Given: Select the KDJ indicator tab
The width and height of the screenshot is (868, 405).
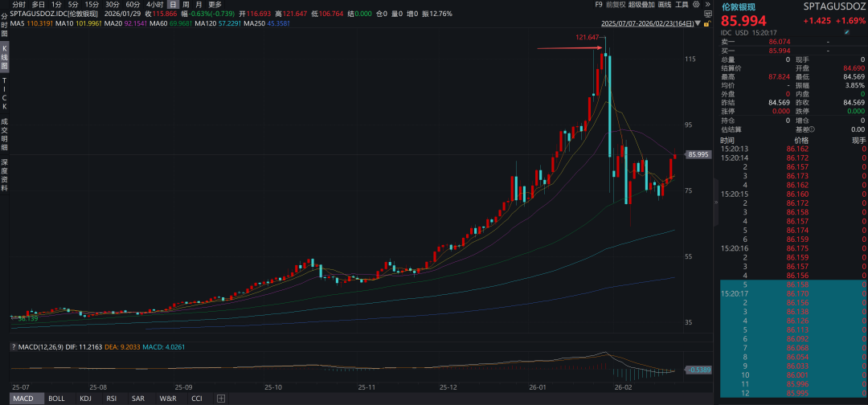Looking at the screenshot, I should [x=85, y=399].
